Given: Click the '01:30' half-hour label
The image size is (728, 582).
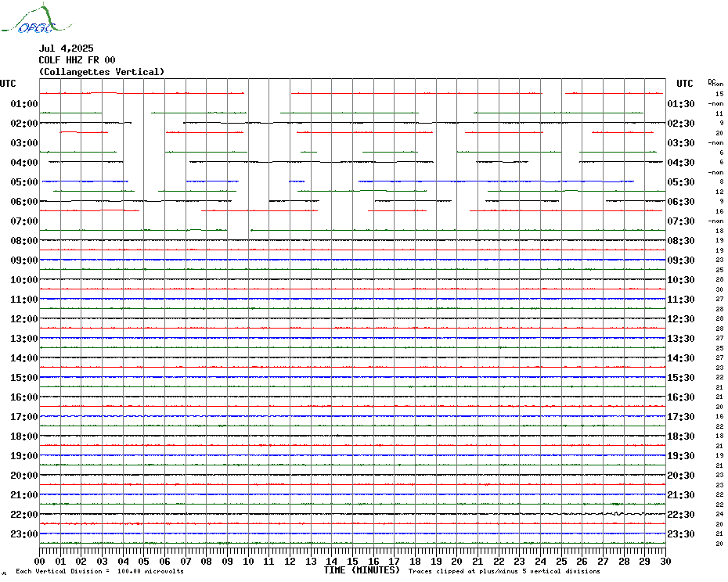Looking at the screenshot, I should click(681, 104).
